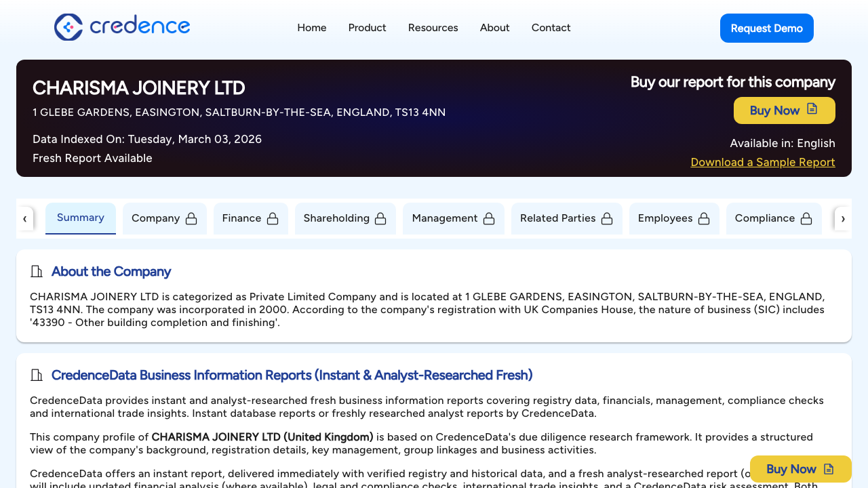Viewport: 868px width, 488px height.
Task: Click the document icon beside CredenceData Business Information Reports
Action: [36, 375]
